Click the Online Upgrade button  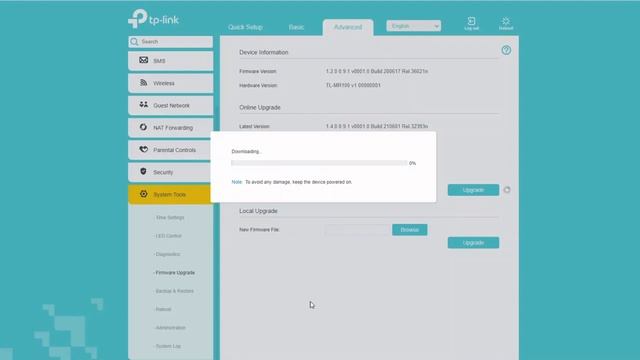tap(473, 190)
